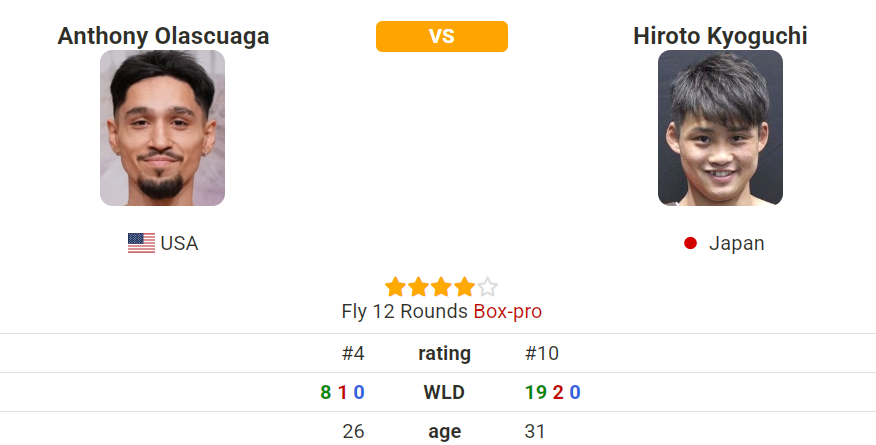This screenshot has width=876, height=445.
Task: Open the Box-pro link
Action: click(x=508, y=311)
